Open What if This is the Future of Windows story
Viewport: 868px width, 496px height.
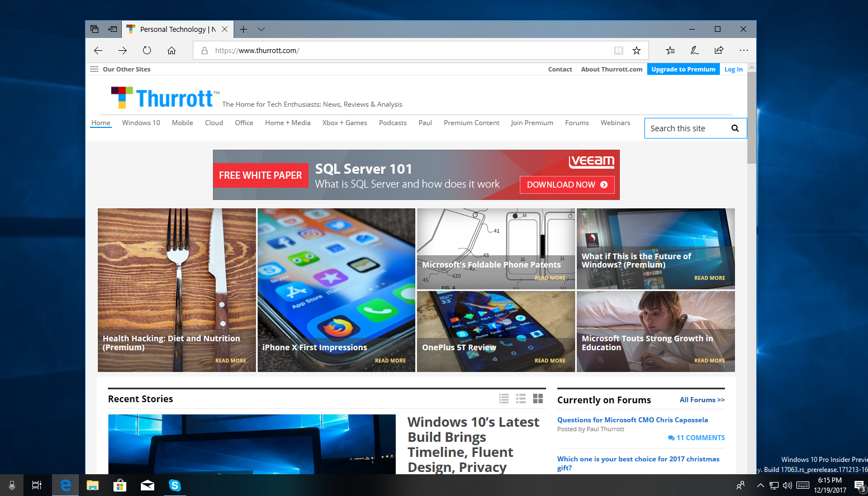[x=656, y=249]
